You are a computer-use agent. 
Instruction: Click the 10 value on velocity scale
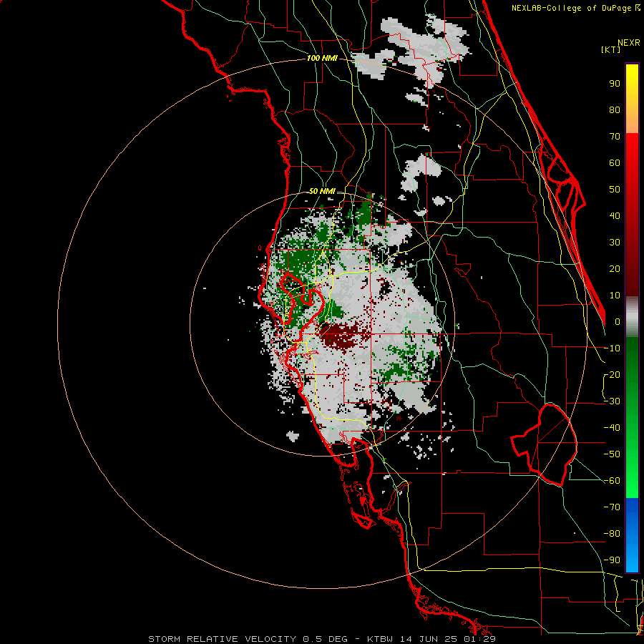(x=615, y=296)
